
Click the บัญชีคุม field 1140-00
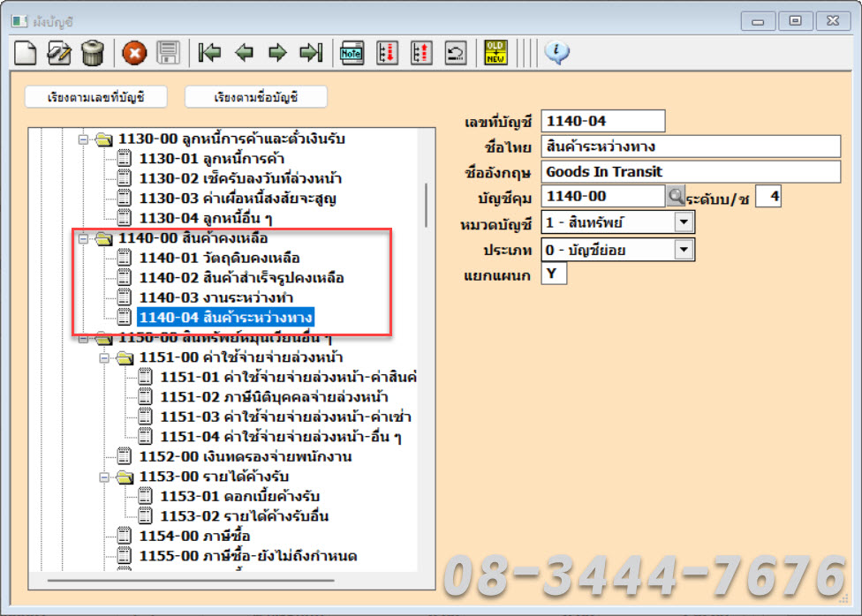point(603,196)
